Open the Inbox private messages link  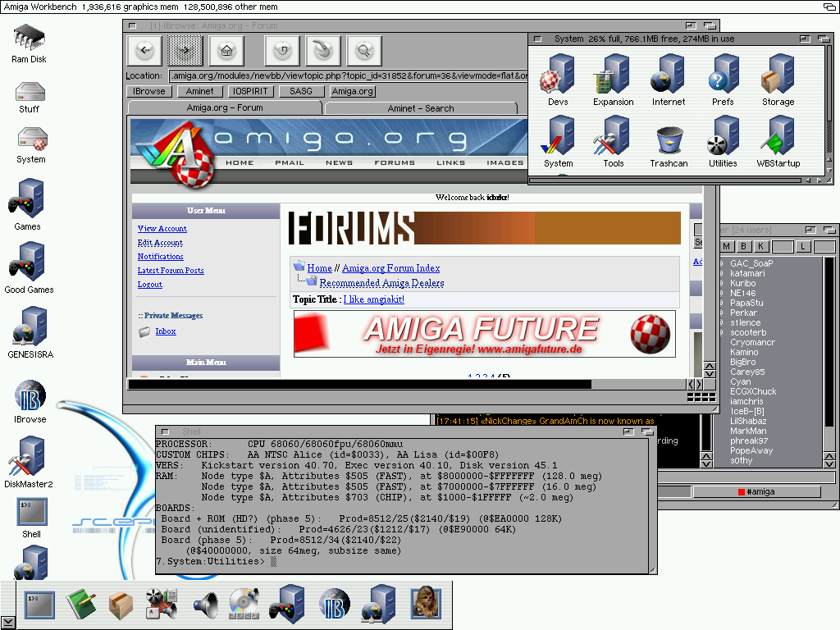[166, 331]
